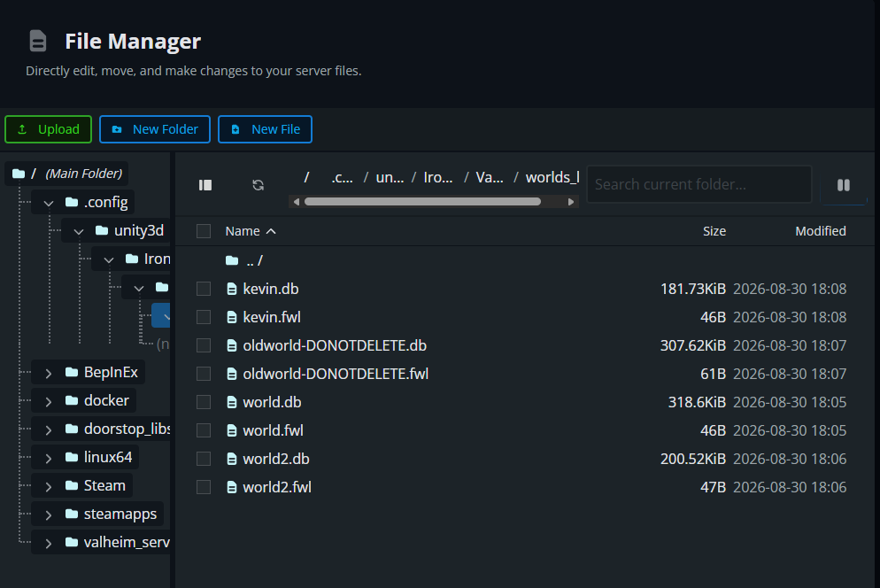
Task: Click breadcrumb scrollbar left arrow
Action: coord(297,202)
